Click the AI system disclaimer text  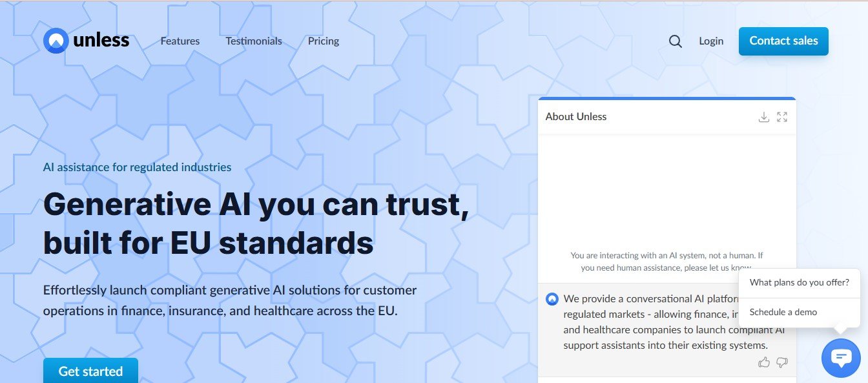coord(666,261)
